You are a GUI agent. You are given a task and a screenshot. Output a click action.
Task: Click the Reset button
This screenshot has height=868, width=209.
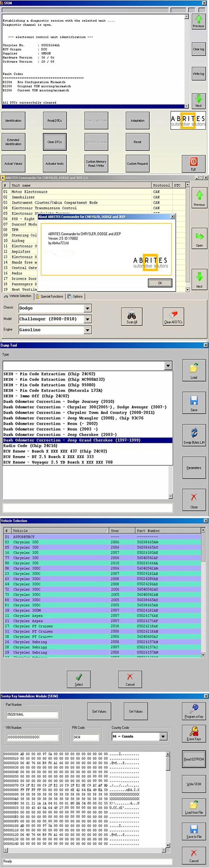coord(138,142)
